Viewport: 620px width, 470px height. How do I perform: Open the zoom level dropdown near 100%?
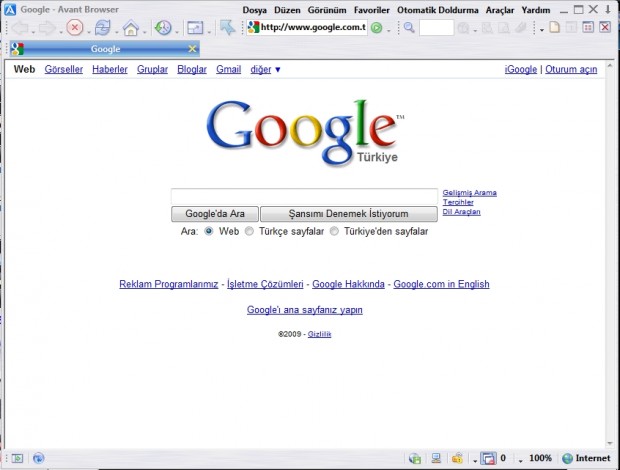(x=521, y=461)
